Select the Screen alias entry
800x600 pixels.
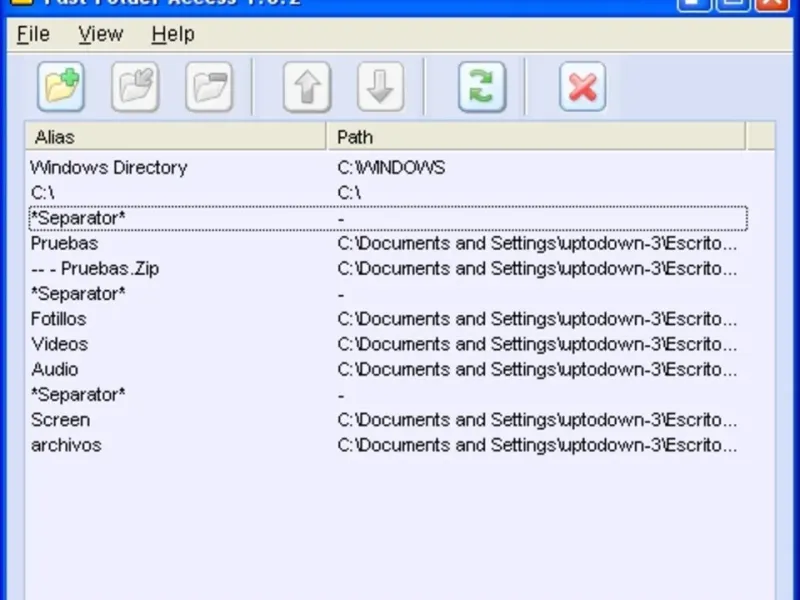coord(61,420)
